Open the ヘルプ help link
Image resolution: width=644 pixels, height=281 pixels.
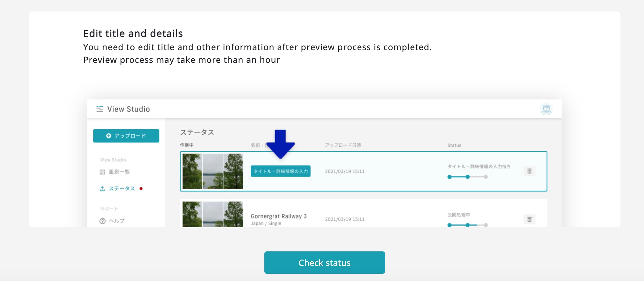pos(116,221)
